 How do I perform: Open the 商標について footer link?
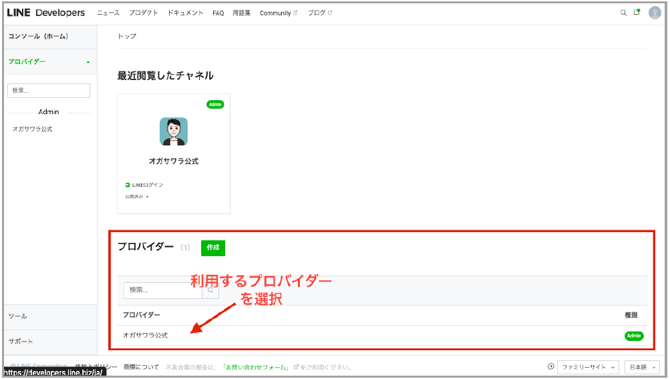click(141, 367)
